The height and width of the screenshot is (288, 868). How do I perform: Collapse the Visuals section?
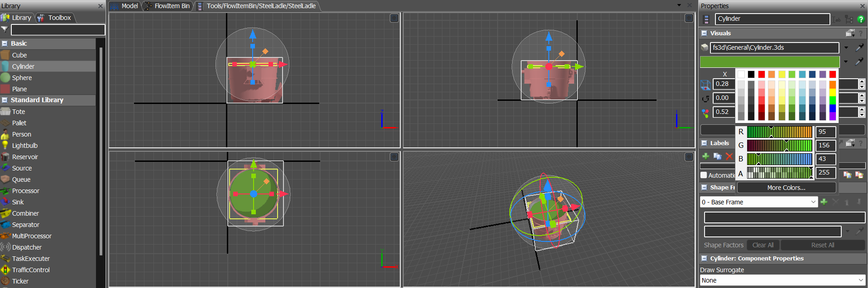[x=704, y=33]
